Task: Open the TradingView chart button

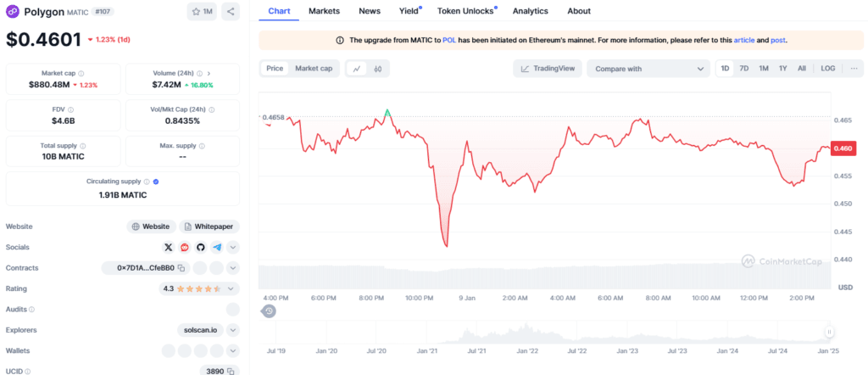Action: point(548,69)
